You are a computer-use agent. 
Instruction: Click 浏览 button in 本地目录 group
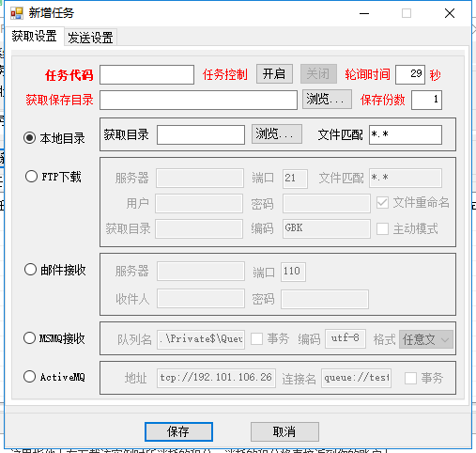click(x=277, y=134)
